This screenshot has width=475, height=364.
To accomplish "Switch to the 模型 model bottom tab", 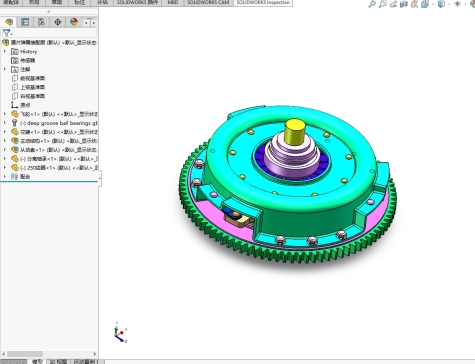I will (x=37, y=362).
